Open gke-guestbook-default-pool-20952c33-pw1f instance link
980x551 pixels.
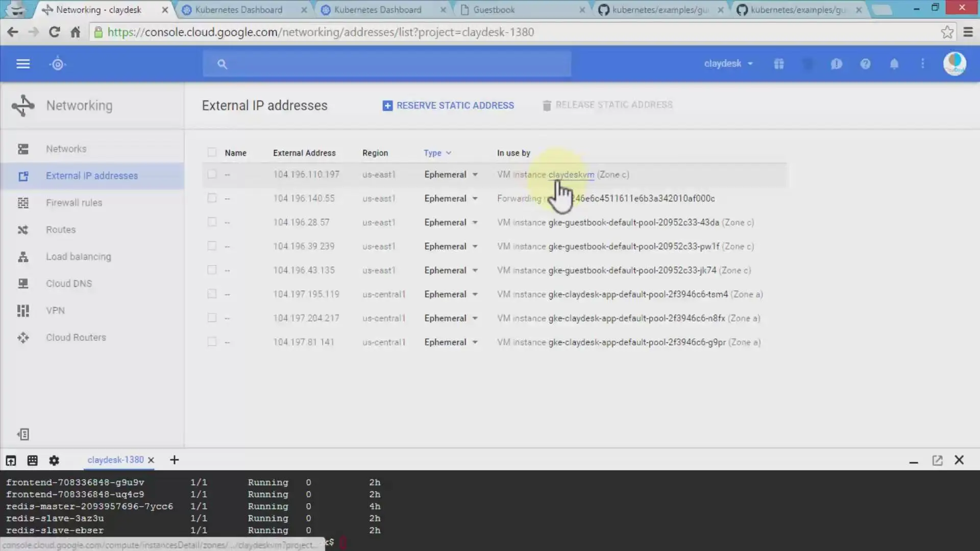[633, 246]
